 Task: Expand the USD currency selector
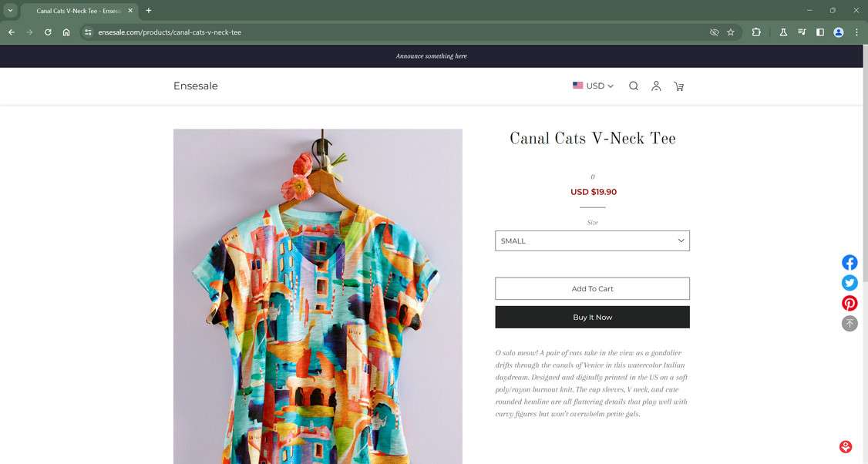click(594, 86)
